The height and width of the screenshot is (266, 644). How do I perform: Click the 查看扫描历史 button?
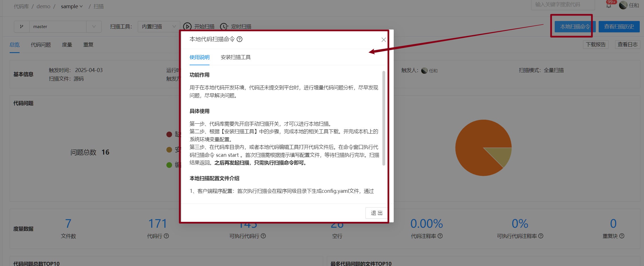(619, 27)
